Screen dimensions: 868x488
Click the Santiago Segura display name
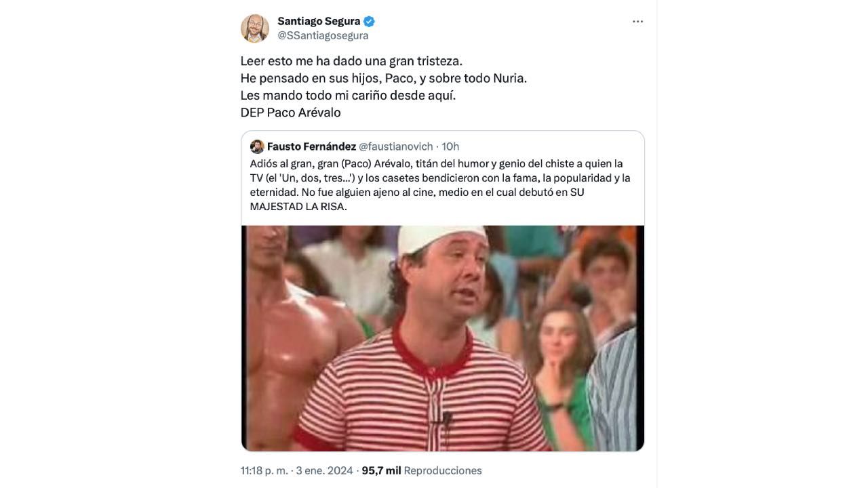[x=319, y=21]
